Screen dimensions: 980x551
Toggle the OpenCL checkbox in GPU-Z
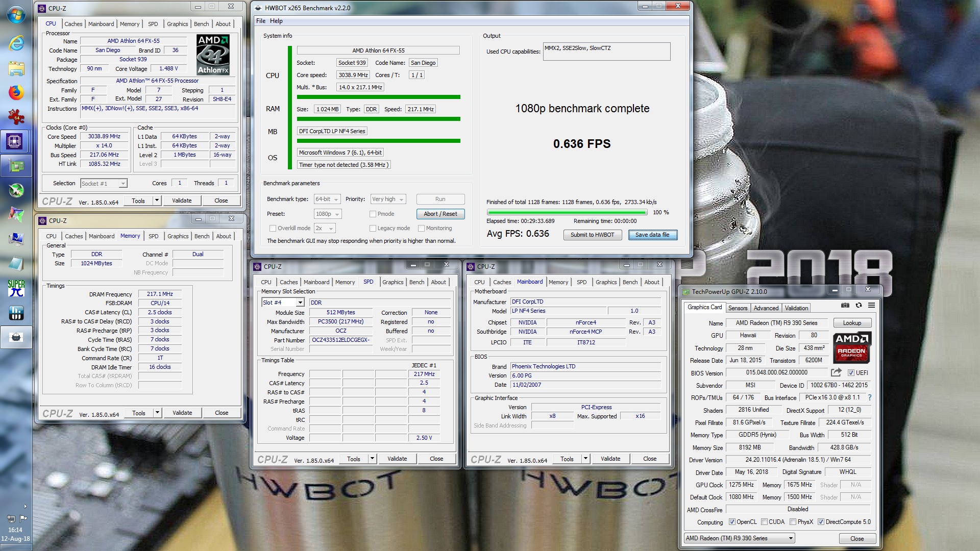coord(732,522)
